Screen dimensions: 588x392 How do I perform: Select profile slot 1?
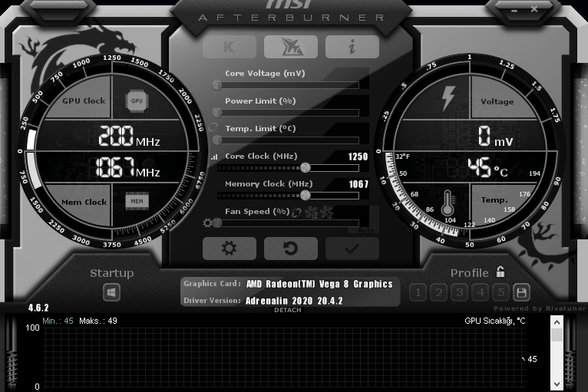(418, 292)
